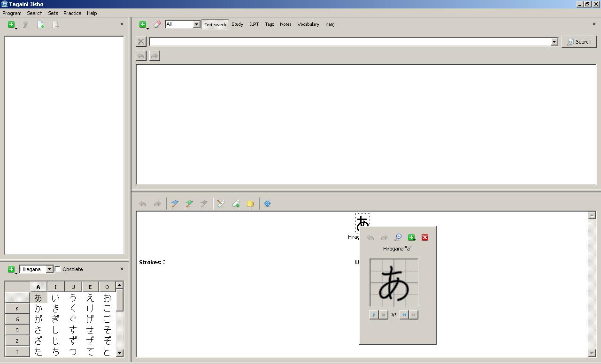Toggle the Obsolete checkbox
The image size is (601, 364).
tap(58, 269)
